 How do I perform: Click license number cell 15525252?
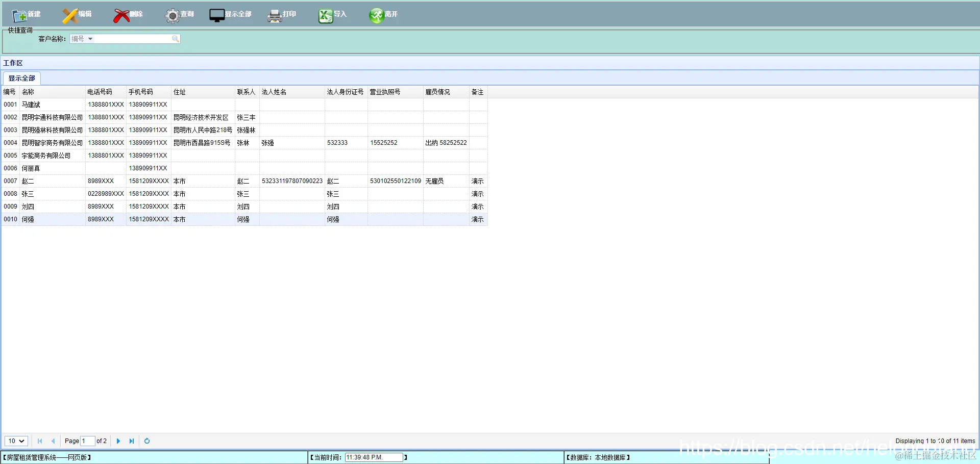[x=395, y=143]
